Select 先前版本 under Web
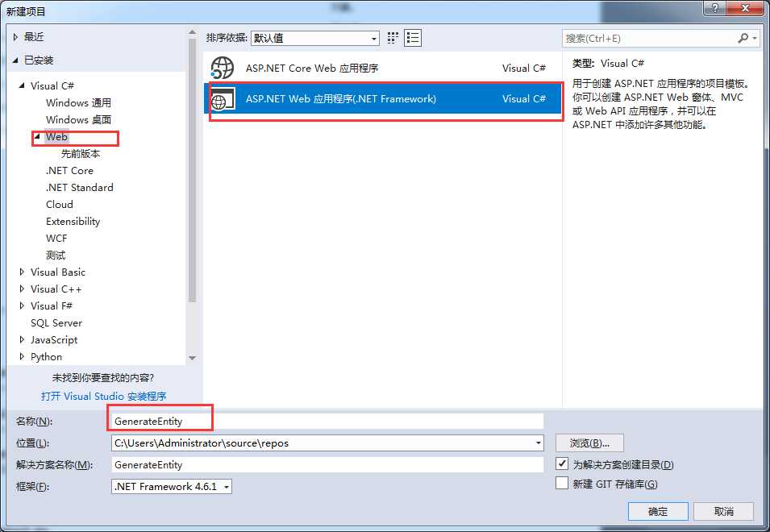The image size is (770, 532). (x=81, y=154)
